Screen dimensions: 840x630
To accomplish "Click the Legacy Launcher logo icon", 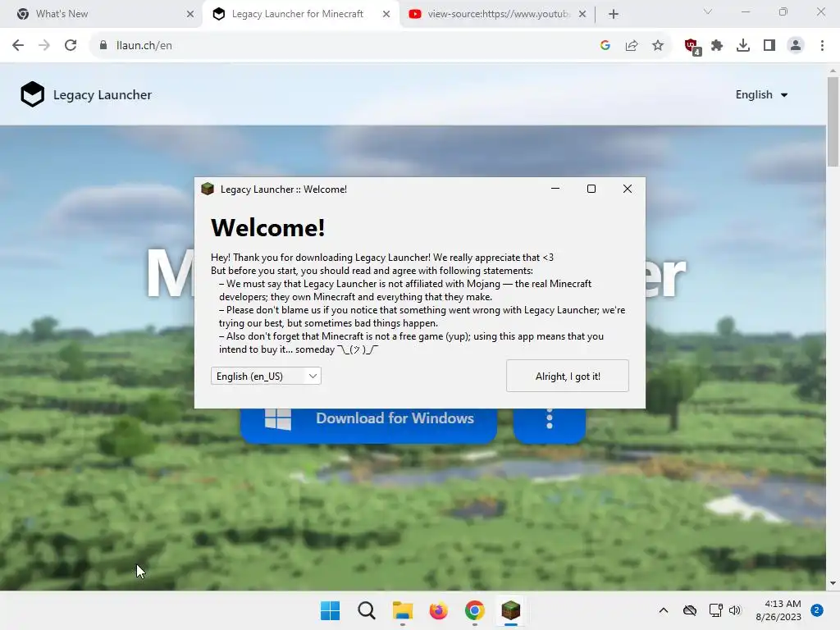I will coord(32,94).
